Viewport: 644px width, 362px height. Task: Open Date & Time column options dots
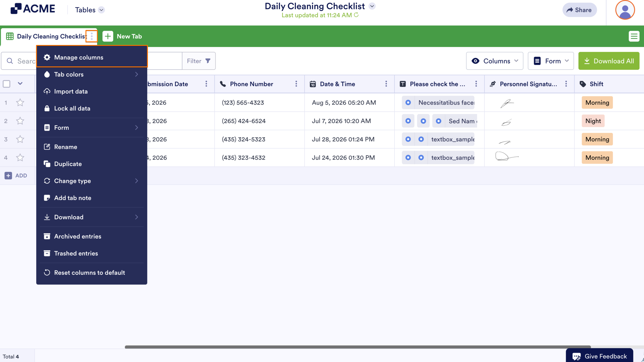click(386, 84)
